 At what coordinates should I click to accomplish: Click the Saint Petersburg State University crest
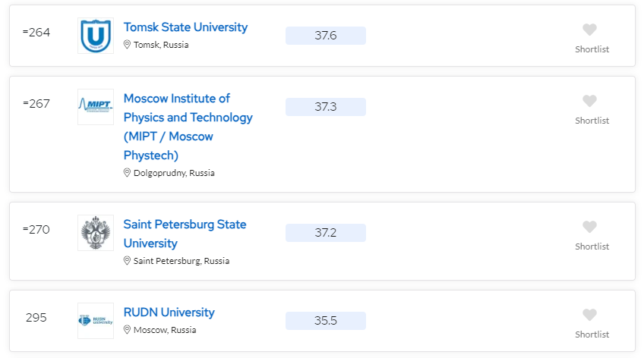click(x=96, y=233)
